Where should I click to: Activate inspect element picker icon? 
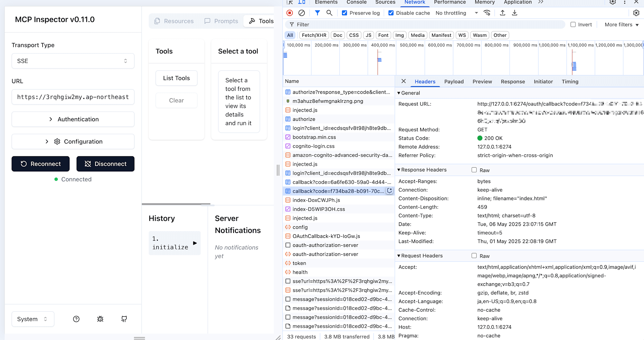[290, 2]
